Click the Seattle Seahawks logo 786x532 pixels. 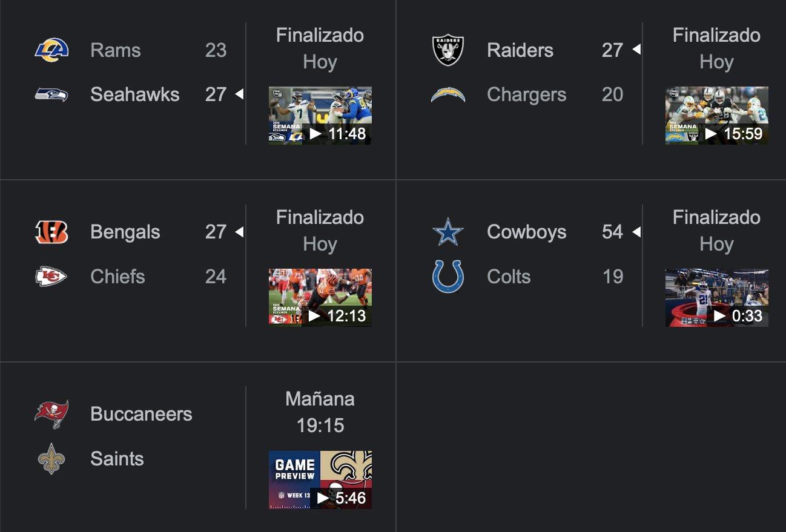pyautogui.click(x=51, y=94)
